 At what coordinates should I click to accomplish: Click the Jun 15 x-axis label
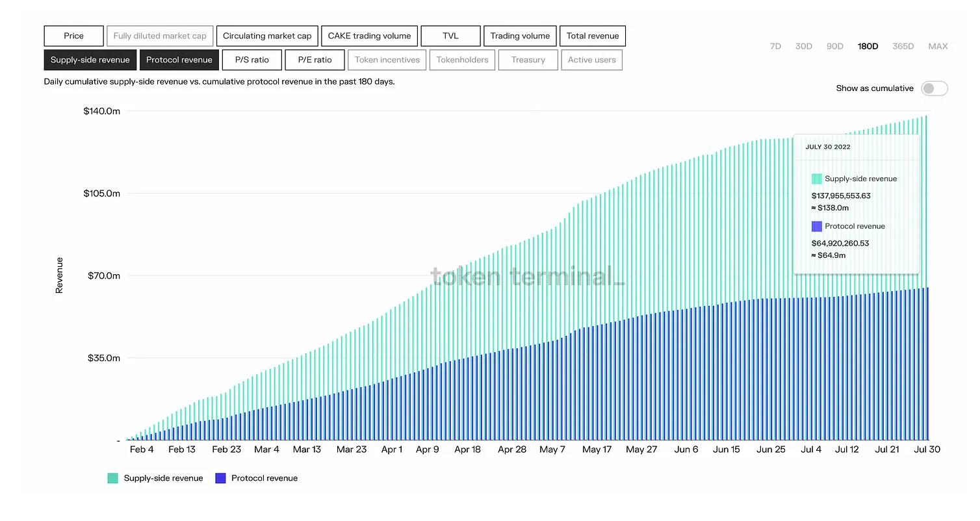coord(726,449)
